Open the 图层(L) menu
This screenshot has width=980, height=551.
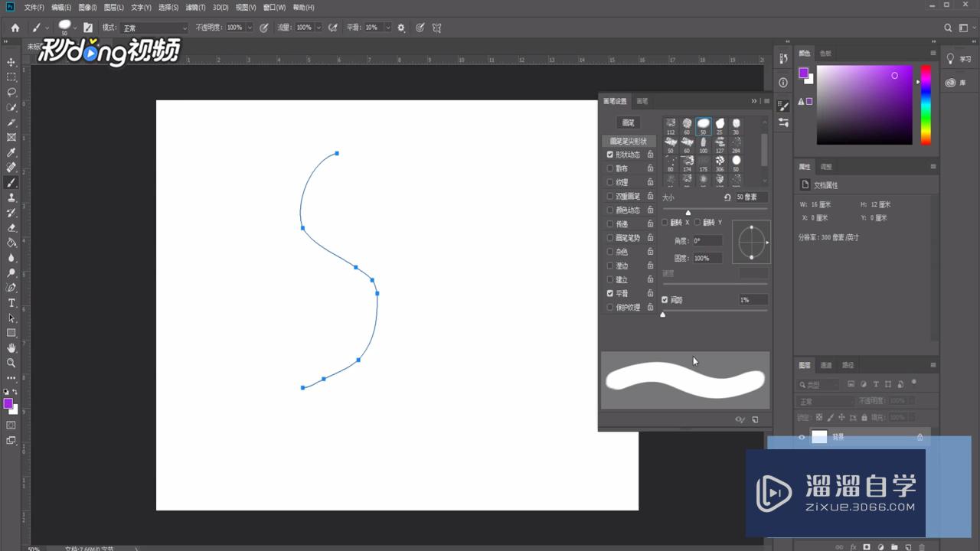pos(113,7)
